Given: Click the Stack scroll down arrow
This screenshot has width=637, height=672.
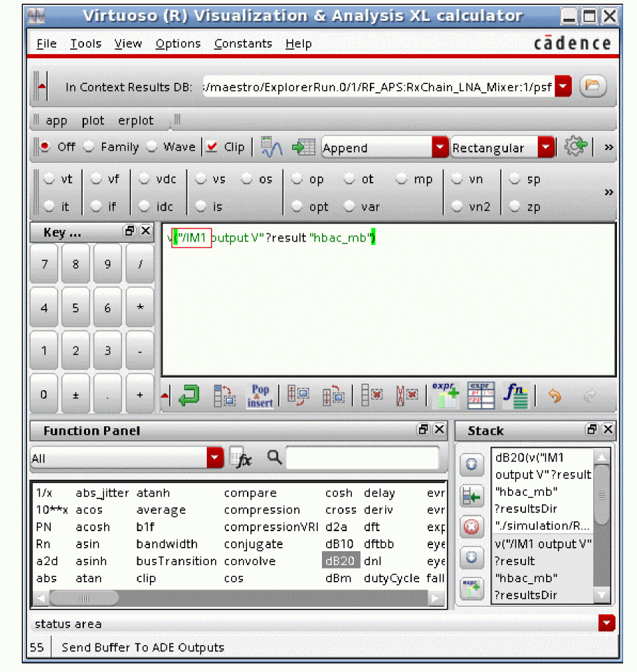Looking at the screenshot, I should pyautogui.click(x=602, y=595).
